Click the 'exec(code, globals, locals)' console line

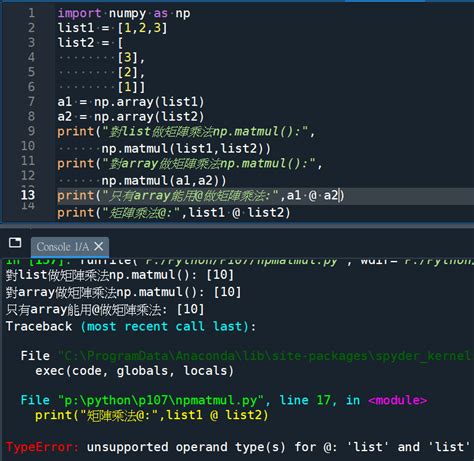[x=135, y=371]
